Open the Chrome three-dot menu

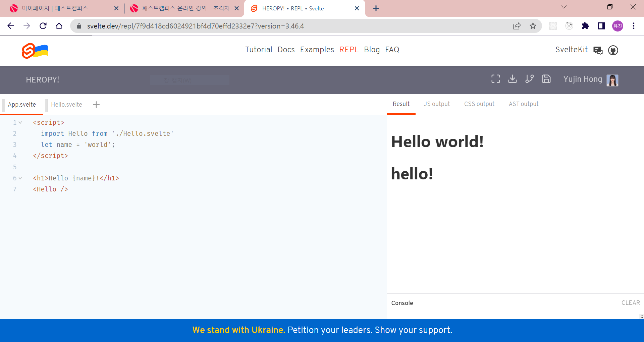click(634, 26)
